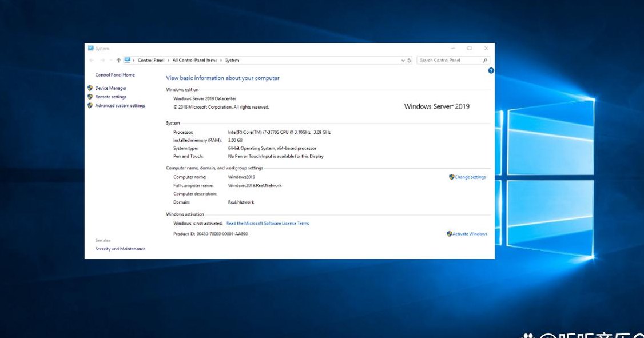This screenshot has width=644, height=338.
Task: Open the blue help question mark
Action: tap(491, 71)
